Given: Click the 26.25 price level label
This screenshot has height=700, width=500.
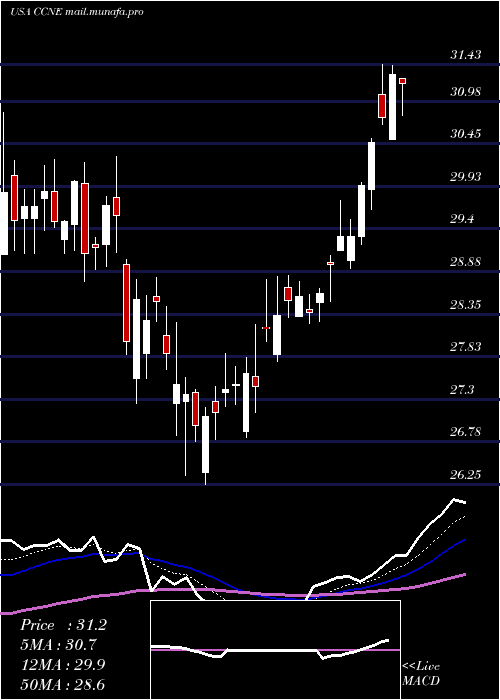Looking at the screenshot, I should tap(466, 474).
